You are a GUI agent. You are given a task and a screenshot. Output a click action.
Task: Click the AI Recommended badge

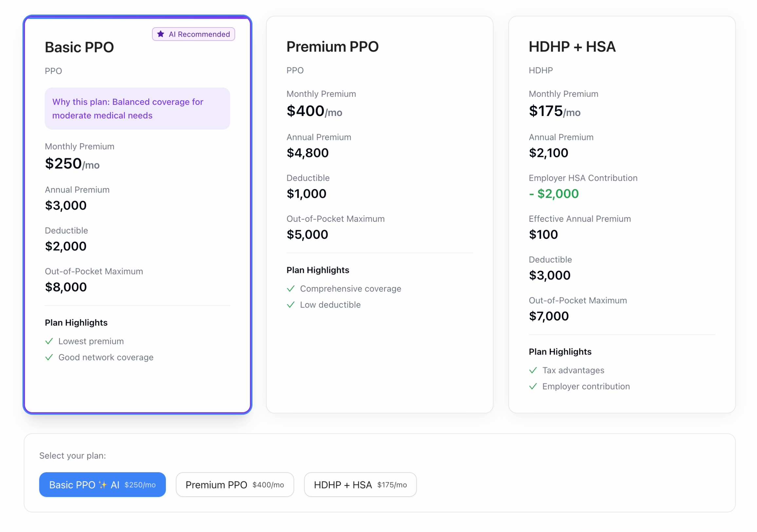[x=194, y=34]
